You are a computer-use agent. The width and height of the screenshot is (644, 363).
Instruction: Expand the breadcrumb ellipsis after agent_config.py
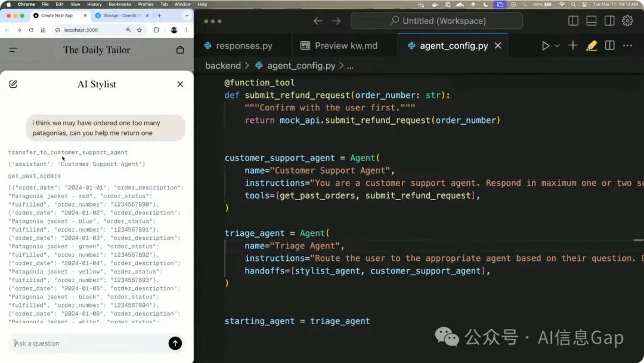[350, 66]
